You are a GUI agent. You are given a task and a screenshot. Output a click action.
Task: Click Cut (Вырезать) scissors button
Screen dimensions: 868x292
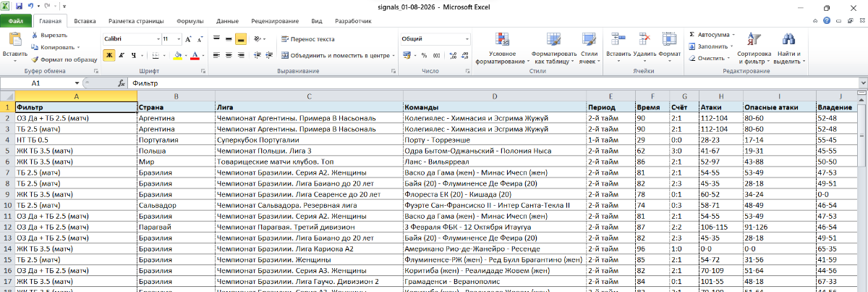pos(50,35)
